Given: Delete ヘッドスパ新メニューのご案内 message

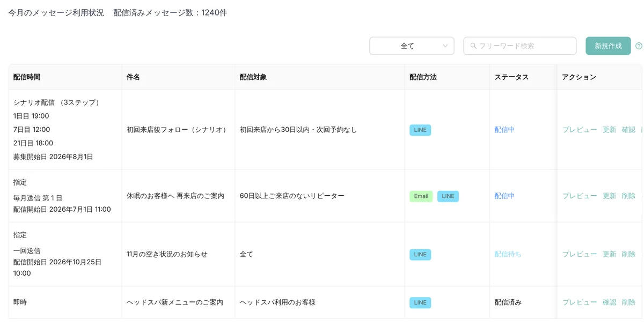Looking at the screenshot, I should [x=628, y=302].
